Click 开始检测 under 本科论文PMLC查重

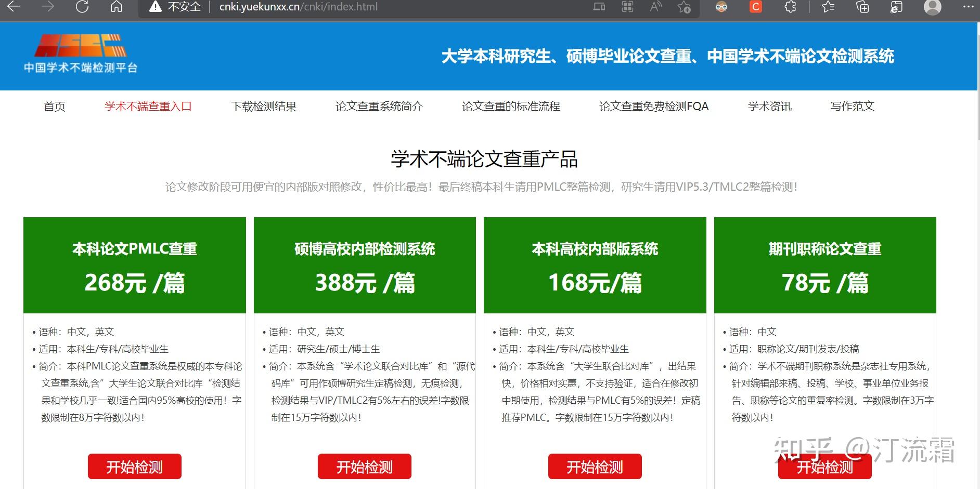134,466
